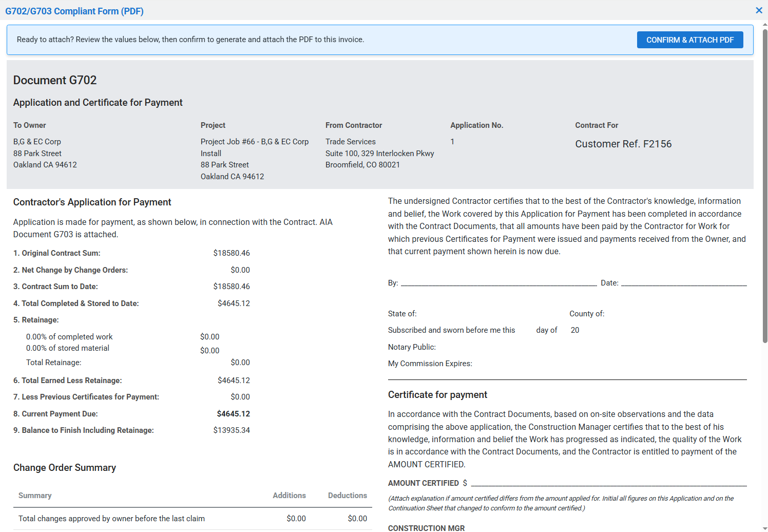This screenshot has height=532, width=768.
Task: Click the G702/G703 Compliant Form (PDF) title
Action: pyautogui.click(x=74, y=11)
